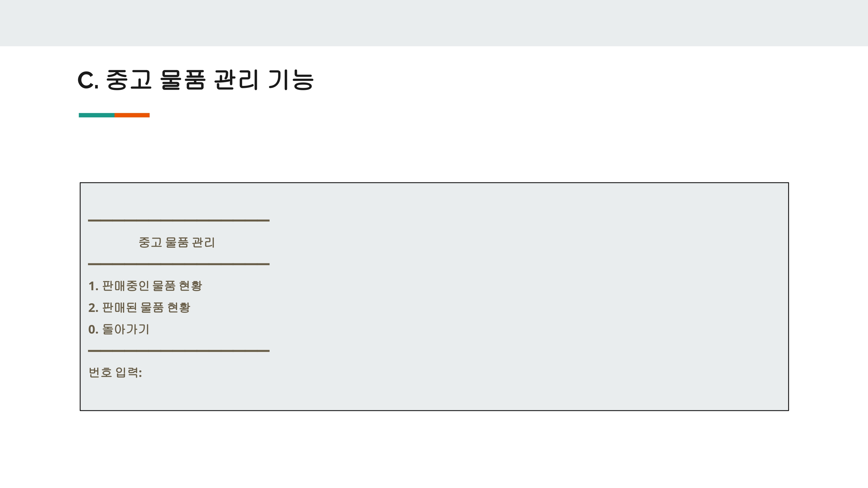
Task: Click the orange accent bar segment
Action: pyautogui.click(x=132, y=115)
